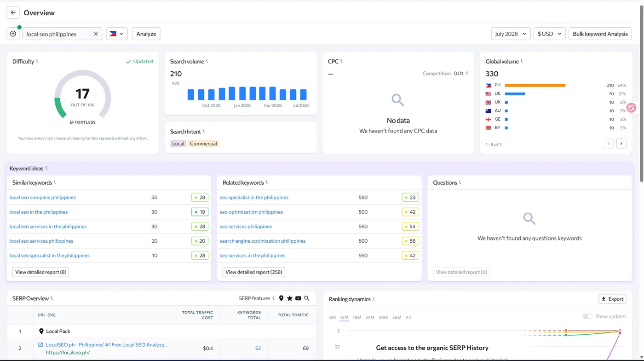Open Bulk keyword Analysis
This screenshot has height=361, width=644.
tap(600, 34)
